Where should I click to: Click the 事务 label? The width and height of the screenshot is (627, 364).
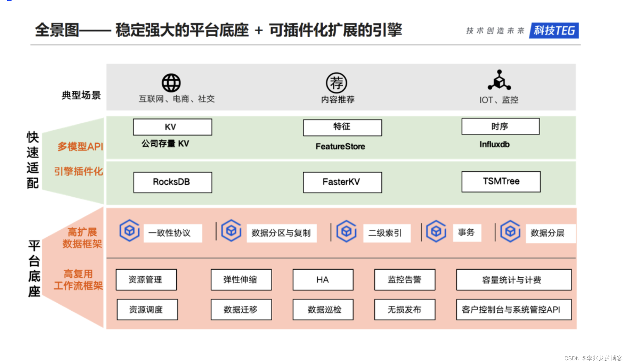point(467,232)
